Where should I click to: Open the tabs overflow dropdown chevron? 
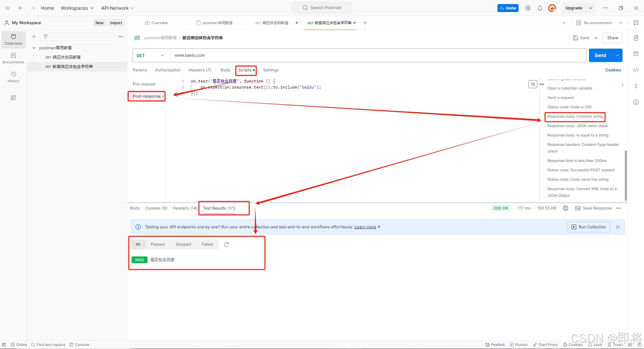564,23
